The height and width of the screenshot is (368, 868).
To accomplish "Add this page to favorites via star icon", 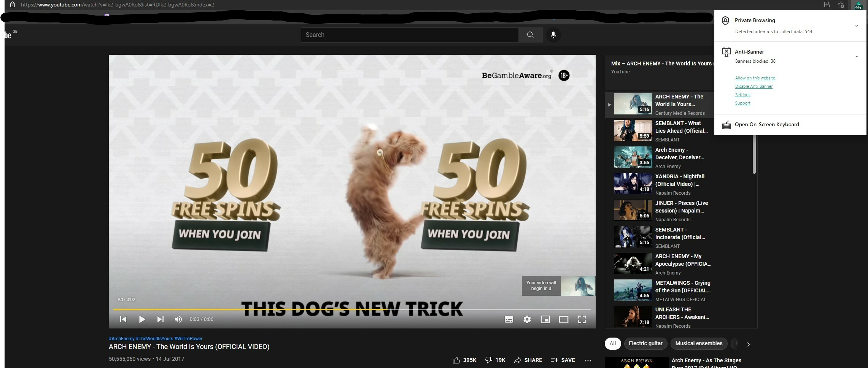I will coord(841,5).
